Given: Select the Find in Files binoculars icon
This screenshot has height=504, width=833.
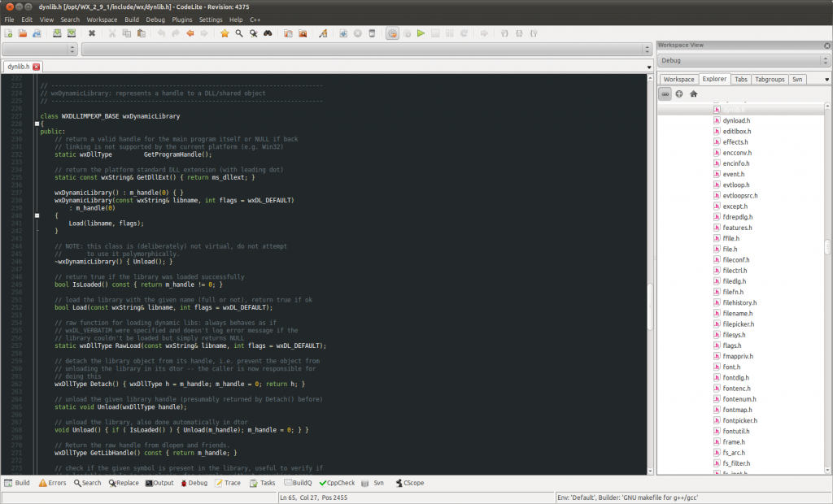Looking at the screenshot, I should pyautogui.click(x=268, y=33).
